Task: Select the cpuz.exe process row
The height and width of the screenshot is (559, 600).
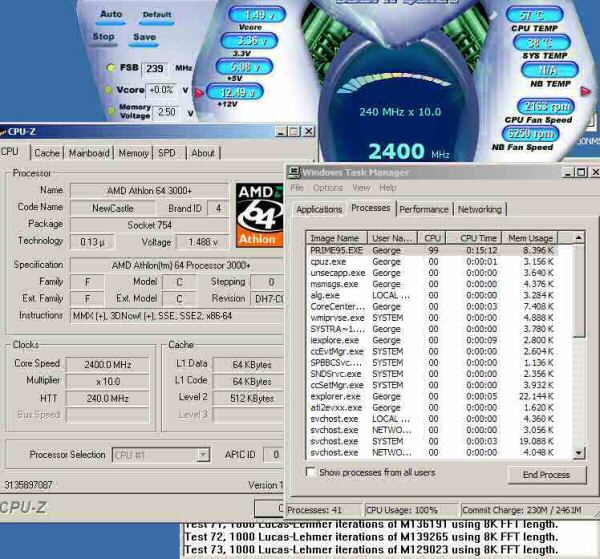Action: [432, 262]
